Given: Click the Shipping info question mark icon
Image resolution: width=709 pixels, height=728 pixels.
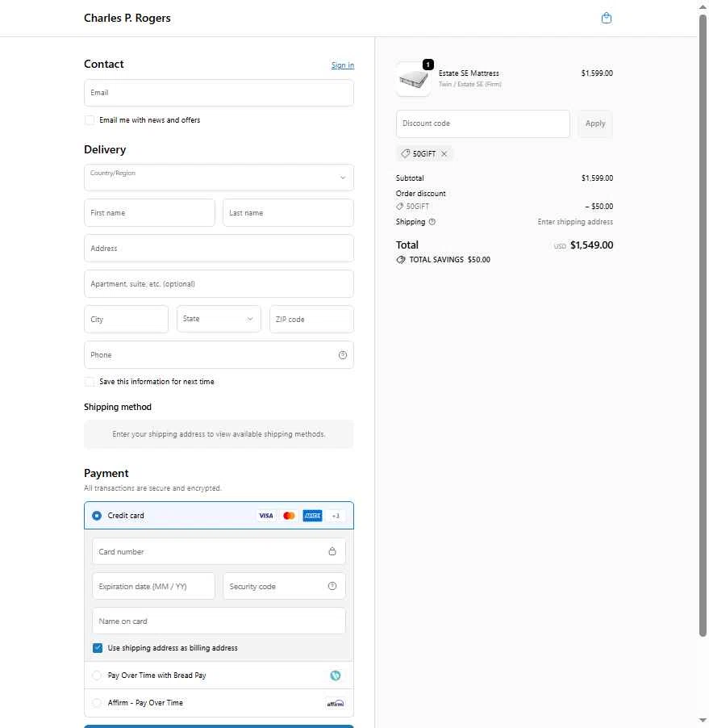Looking at the screenshot, I should pyautogui.click(x=432, y=222).
